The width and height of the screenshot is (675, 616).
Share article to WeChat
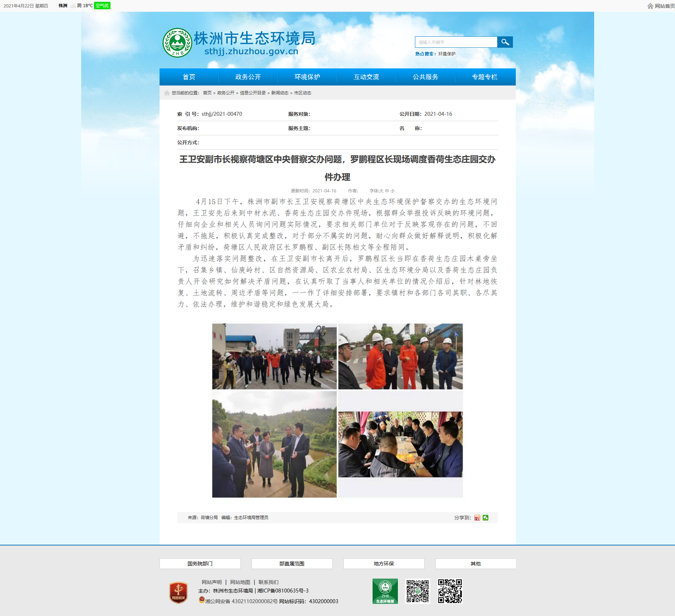point(486,518)
